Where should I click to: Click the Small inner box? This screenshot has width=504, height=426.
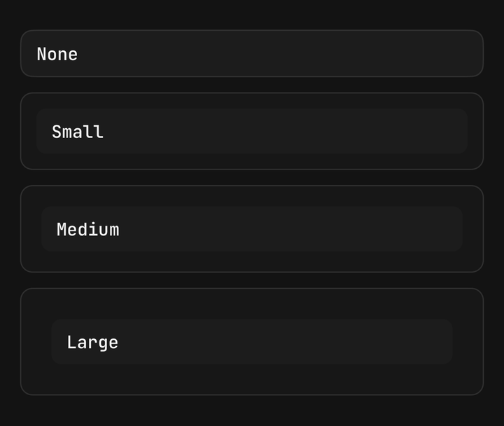click(x=252, y=131)
